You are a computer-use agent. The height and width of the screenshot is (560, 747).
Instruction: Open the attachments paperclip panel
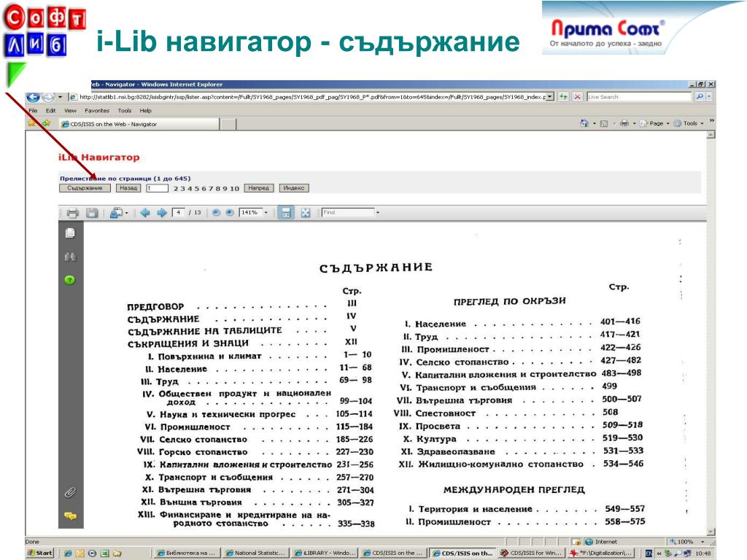(70, 492)
